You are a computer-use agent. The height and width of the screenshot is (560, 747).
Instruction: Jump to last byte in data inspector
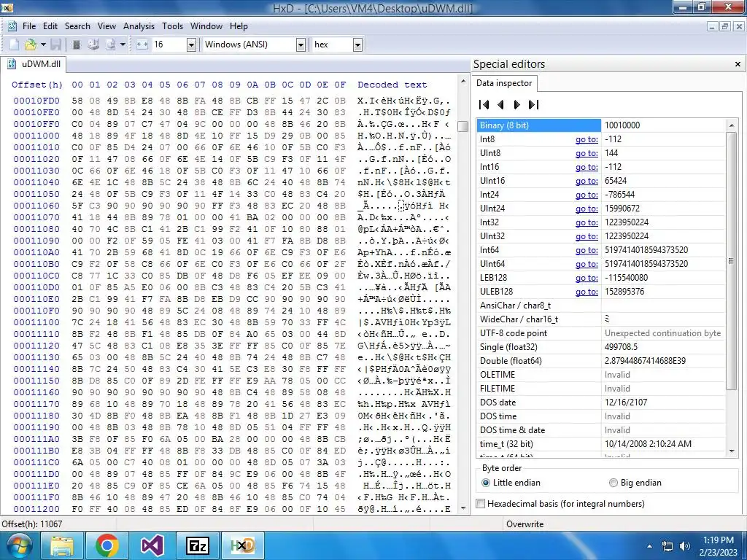pyautogui.click(x=533, y=105)
